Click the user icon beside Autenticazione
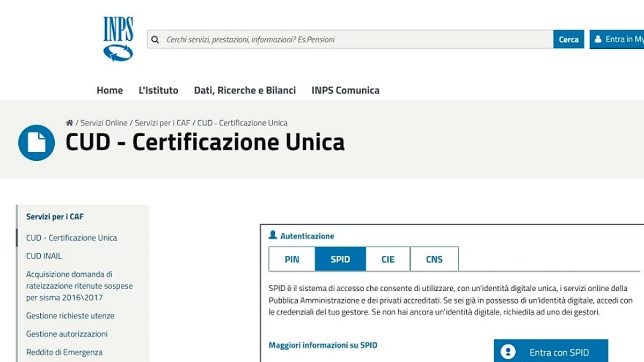 click(x=273, y=235)
